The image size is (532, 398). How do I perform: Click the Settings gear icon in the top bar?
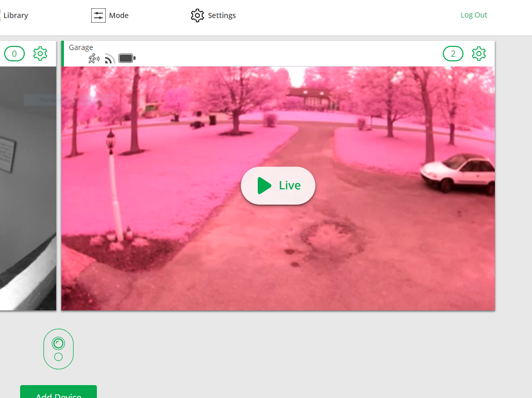[197, 15]
